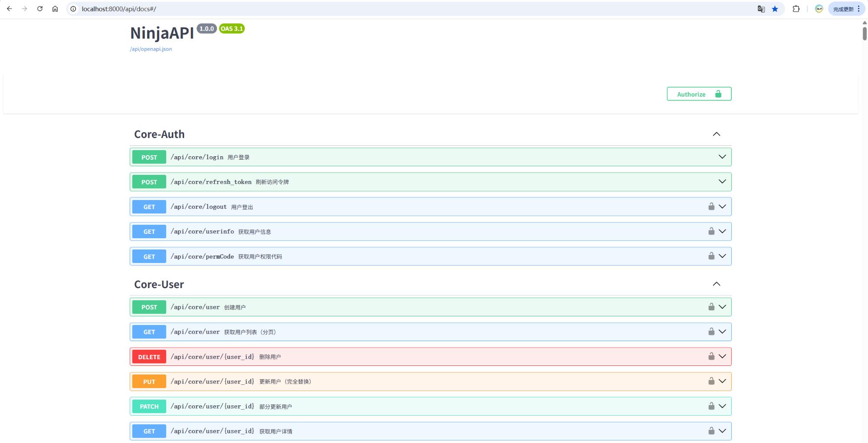The width and height of the screenshot is (868, 443).
Task: Click lock icon on /api/core/logout row
Action: click(x=711, y=206)
